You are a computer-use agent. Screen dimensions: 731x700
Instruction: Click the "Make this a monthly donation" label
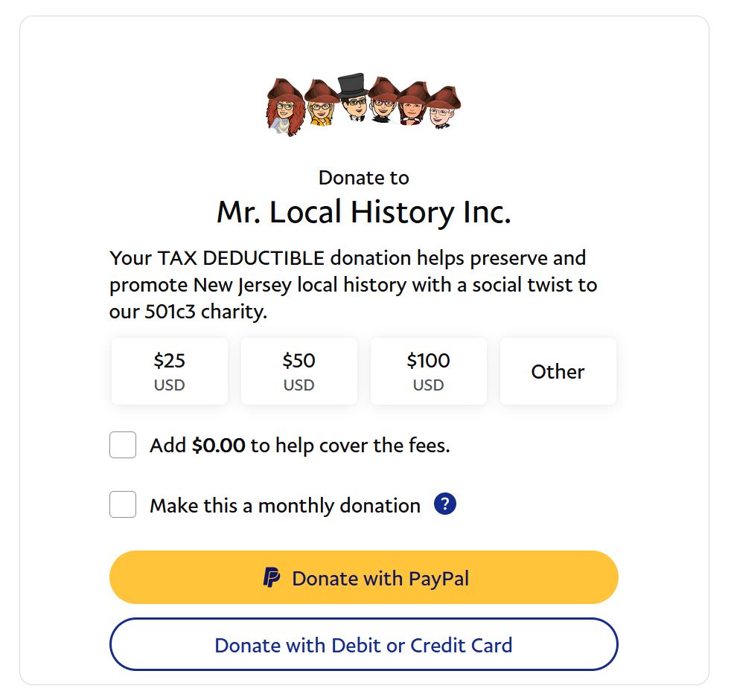[285, 506]
